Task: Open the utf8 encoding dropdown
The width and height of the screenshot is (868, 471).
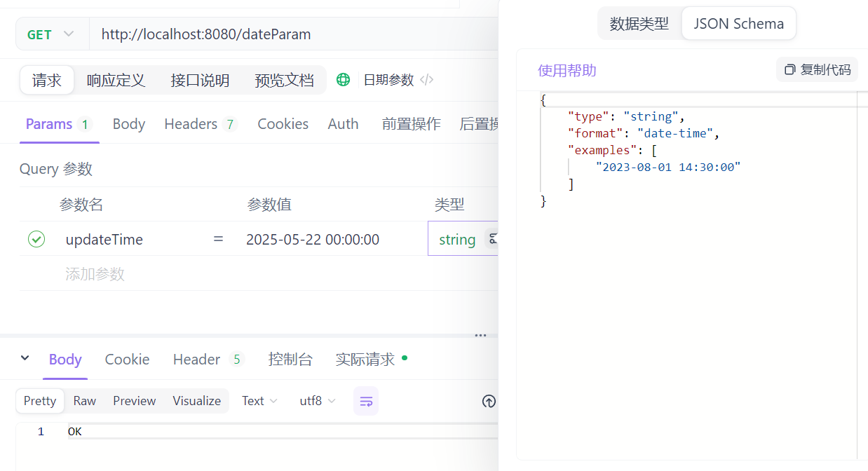Action: coord(317,401)
